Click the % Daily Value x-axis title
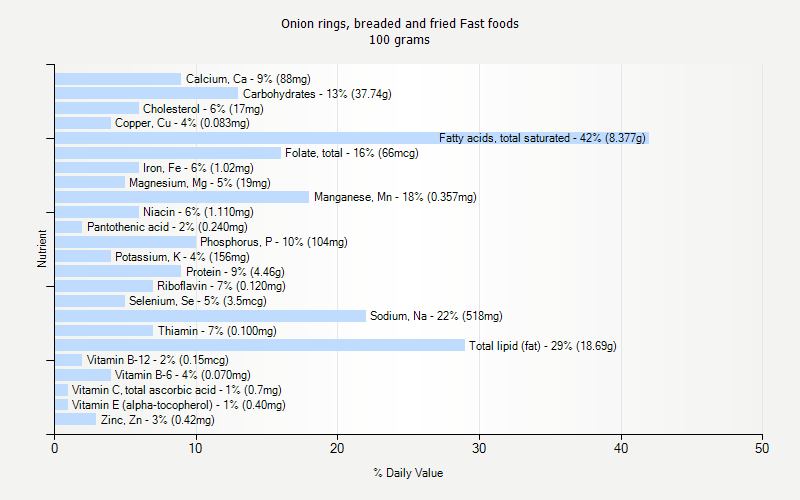The width and height of the screenshot is (800, 500). (408, 473)
